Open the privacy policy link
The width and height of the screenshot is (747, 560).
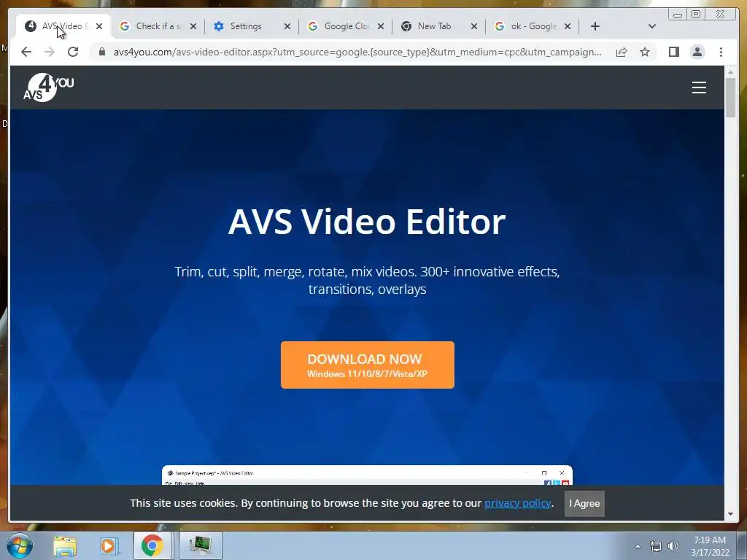click(518, 503)
